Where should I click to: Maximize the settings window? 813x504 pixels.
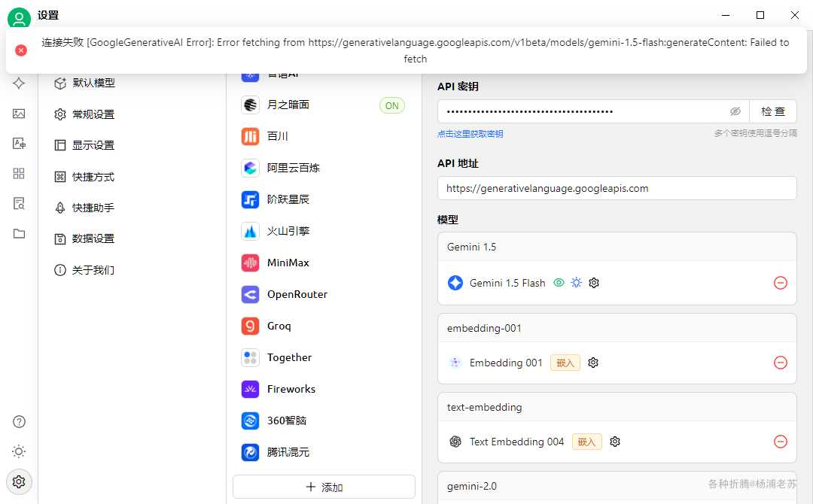click(x=760, y=16)
